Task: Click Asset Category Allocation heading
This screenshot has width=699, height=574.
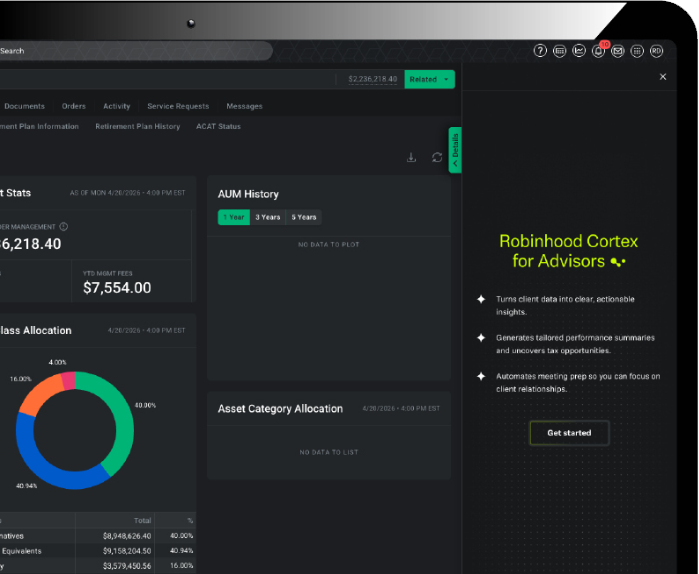Action: (280, 409)
